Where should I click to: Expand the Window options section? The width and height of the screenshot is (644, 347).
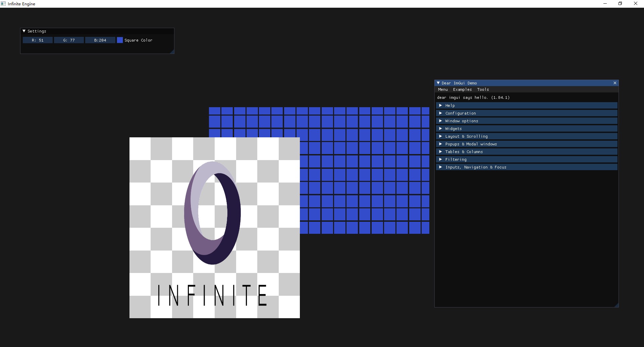(x=527, y=121)
